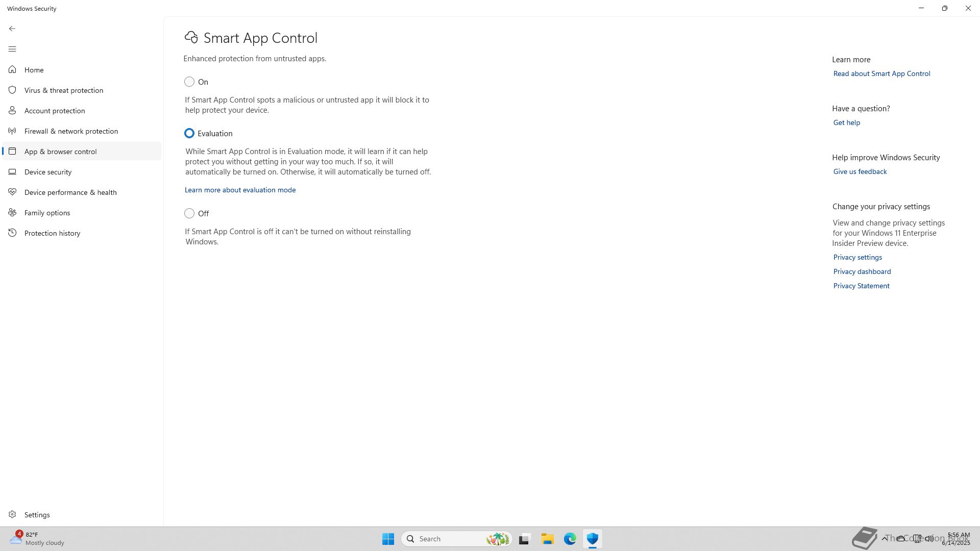Click Give us feedback link
Image resolution: width=980 pixels, height=551 pixels.
coord(860,171)
